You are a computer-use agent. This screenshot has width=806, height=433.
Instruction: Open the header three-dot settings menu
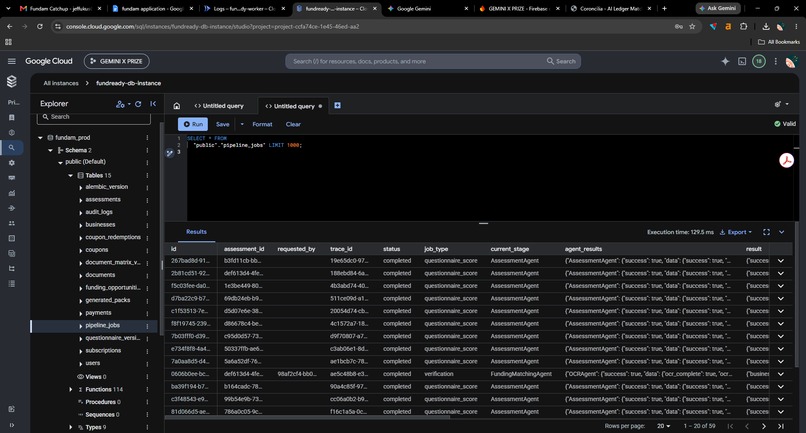pos(775,61)
